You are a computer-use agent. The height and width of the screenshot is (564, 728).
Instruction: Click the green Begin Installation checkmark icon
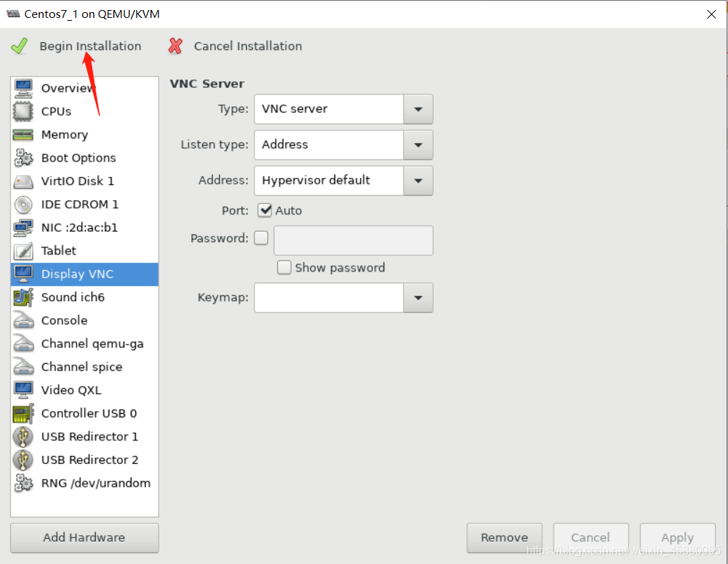coord(19,46)
